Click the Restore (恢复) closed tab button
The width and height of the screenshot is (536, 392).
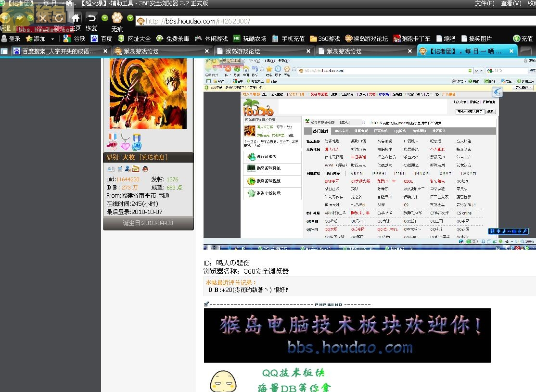91,21
